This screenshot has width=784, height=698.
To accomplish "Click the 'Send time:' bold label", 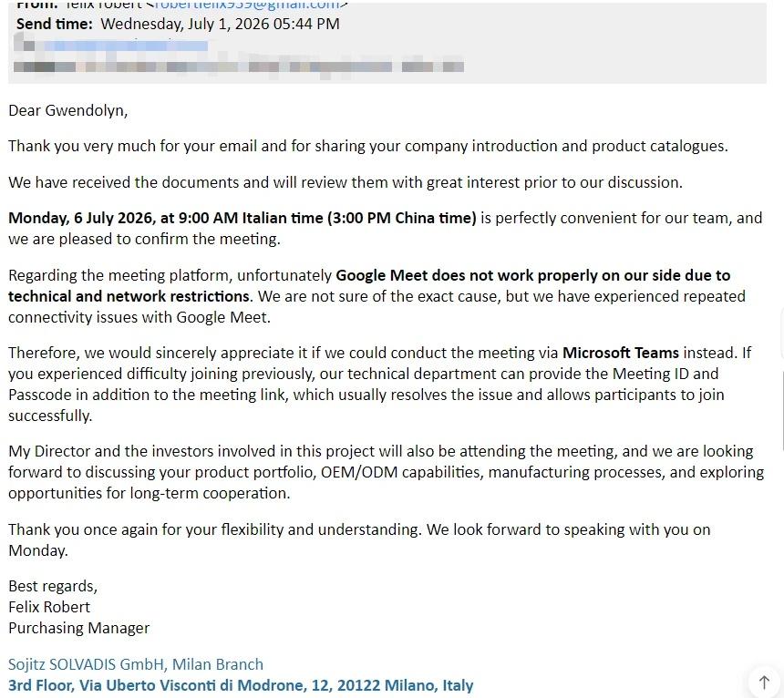I will click(x=55, y=24).
